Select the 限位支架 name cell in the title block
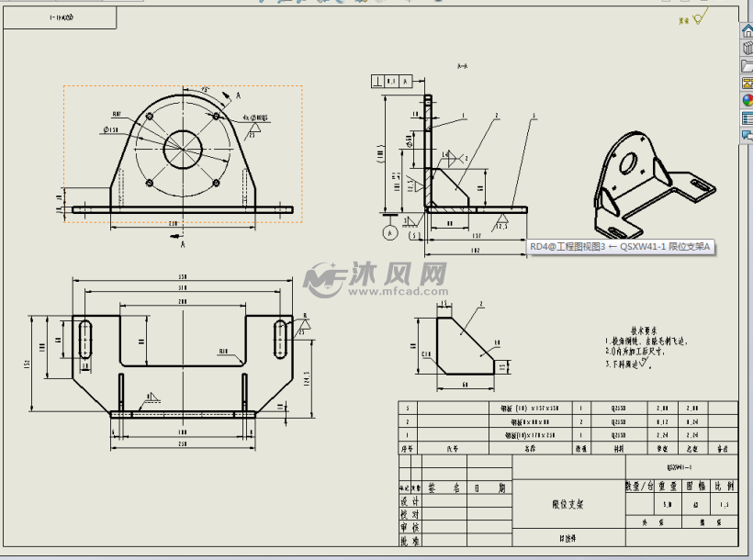This screenshot has width=753, height=560. tap(568, 504)
